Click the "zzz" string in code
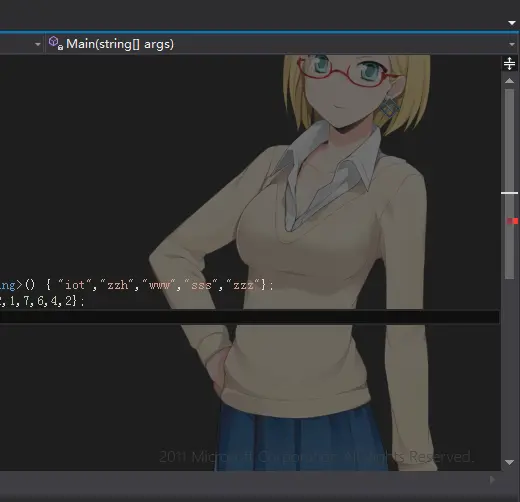 [243, 285]
